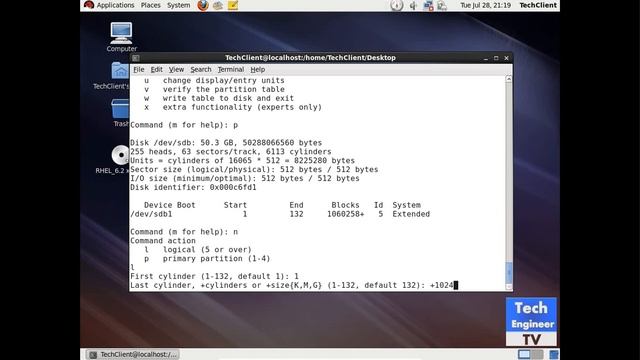Switch to second workspace in switcher

537,354
